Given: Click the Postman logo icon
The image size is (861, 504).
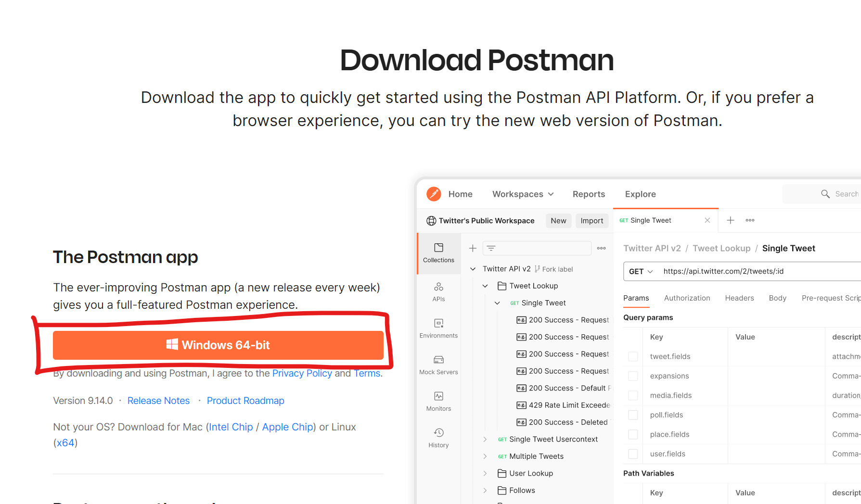Looking at the screenshot, I should coord(434,194).
